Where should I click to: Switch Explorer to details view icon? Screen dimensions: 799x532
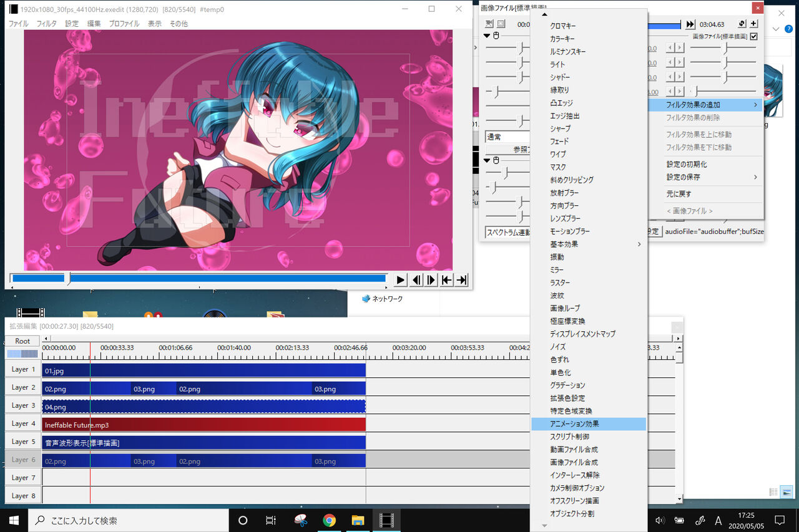tap(774, 492)
